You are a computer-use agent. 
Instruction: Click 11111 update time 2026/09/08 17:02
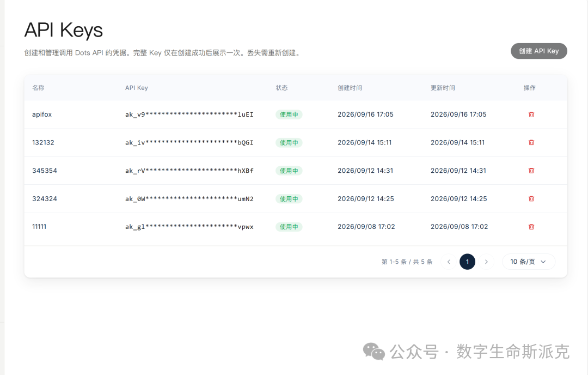(460, 227)
